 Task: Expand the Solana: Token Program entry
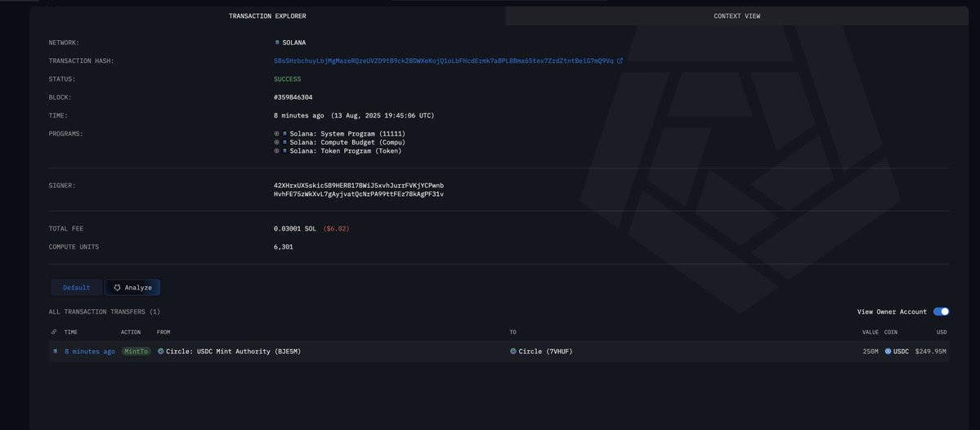click(276, 150)
